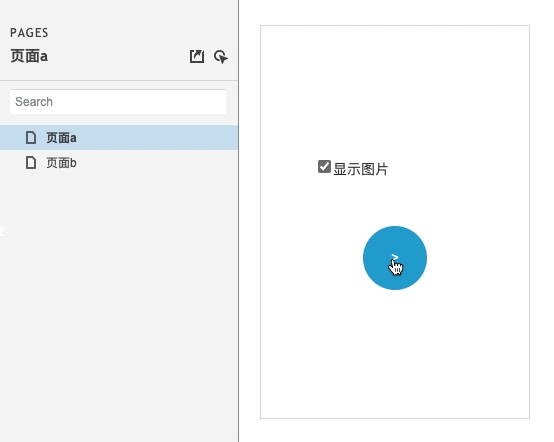Click the > arrow symbol inside blue circle
This screenshot has width=554, height=442.
(395, 257)
